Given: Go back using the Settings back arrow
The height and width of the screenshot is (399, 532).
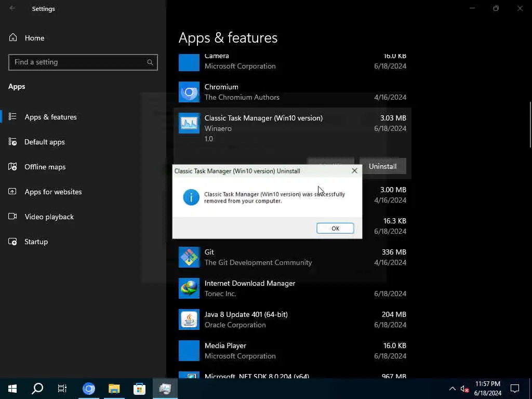Looking at the screenshot, I should (12, 8).
